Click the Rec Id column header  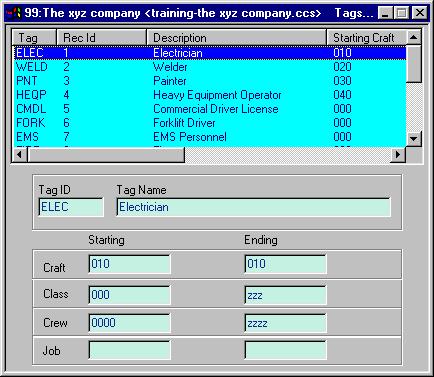tap(102, 37)
